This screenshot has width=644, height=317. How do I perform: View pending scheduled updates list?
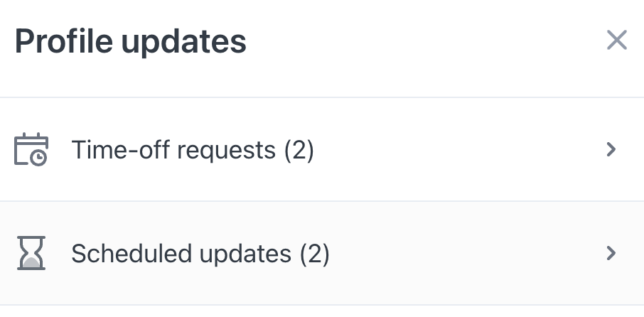322,253
